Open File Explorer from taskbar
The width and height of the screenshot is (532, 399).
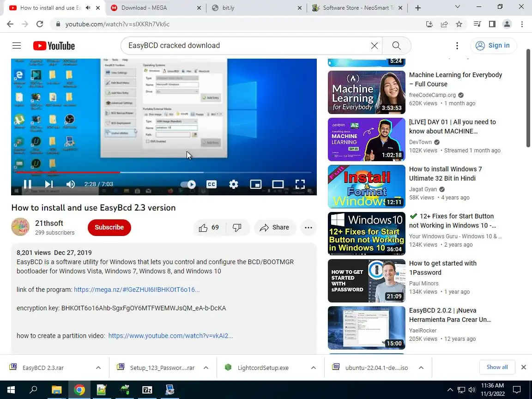click(56, 390)
